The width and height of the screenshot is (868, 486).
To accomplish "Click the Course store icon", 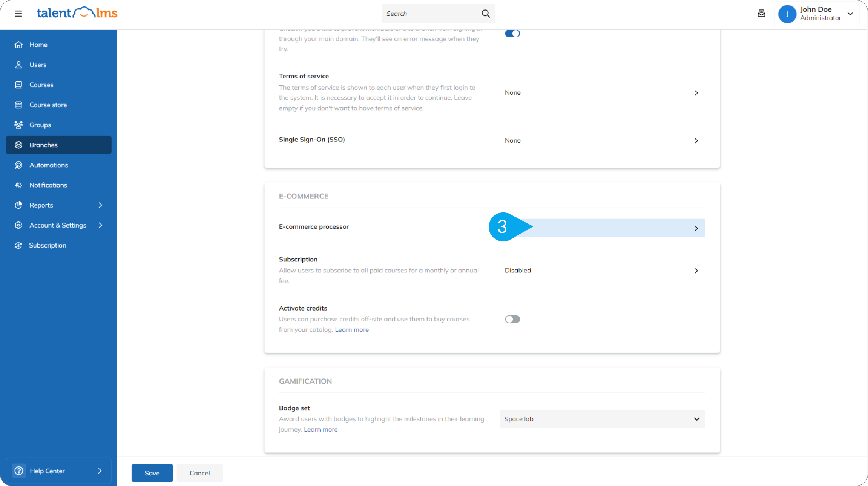I will coord(18,105).
